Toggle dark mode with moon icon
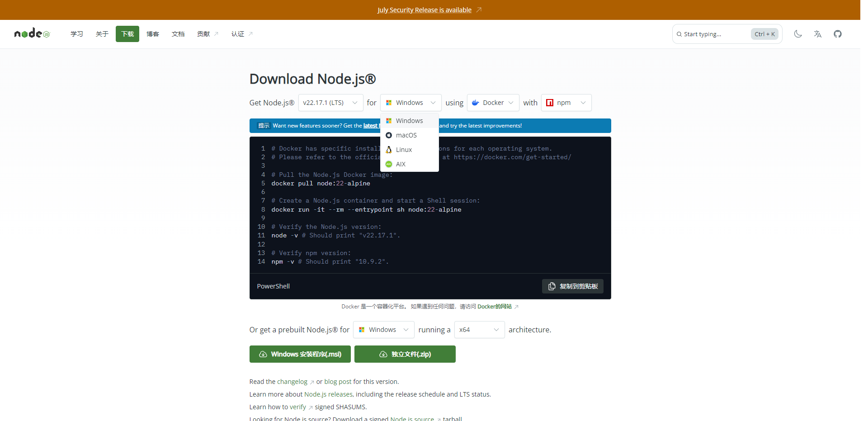This screenshot has height=421, width=868. click(x=798, y=34)
